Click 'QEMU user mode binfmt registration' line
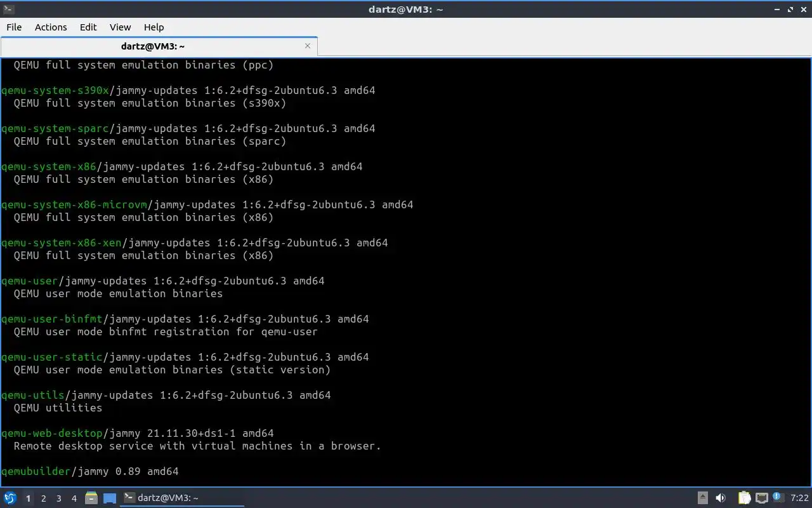 166,331
